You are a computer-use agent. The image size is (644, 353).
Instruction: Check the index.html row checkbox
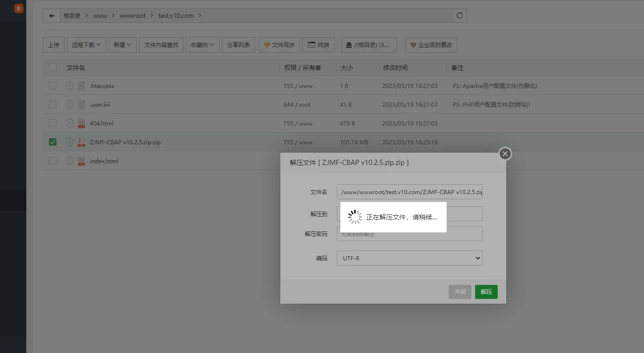tap(53, 161)
